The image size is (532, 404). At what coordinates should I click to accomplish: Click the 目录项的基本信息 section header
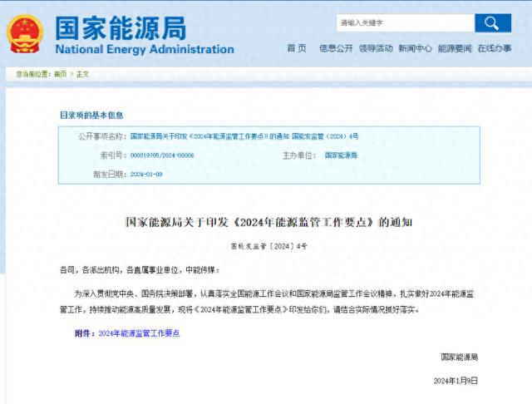pos(91,115)
